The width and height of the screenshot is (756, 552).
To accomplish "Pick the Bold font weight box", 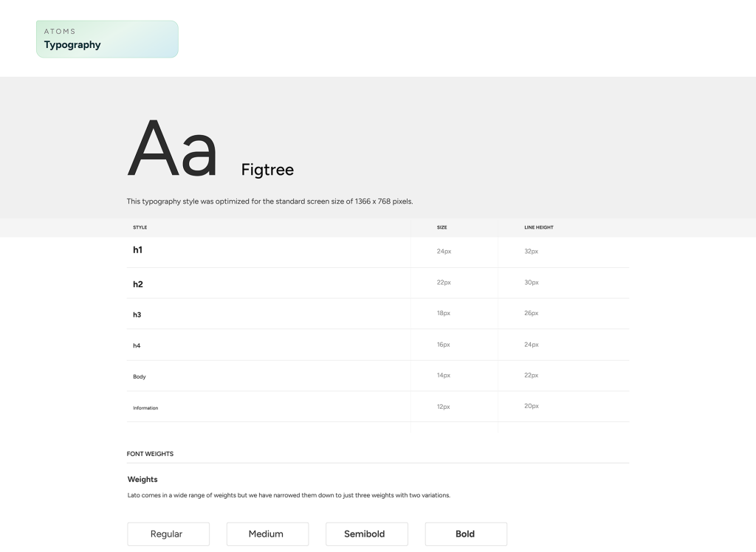I will pos(466,534).
